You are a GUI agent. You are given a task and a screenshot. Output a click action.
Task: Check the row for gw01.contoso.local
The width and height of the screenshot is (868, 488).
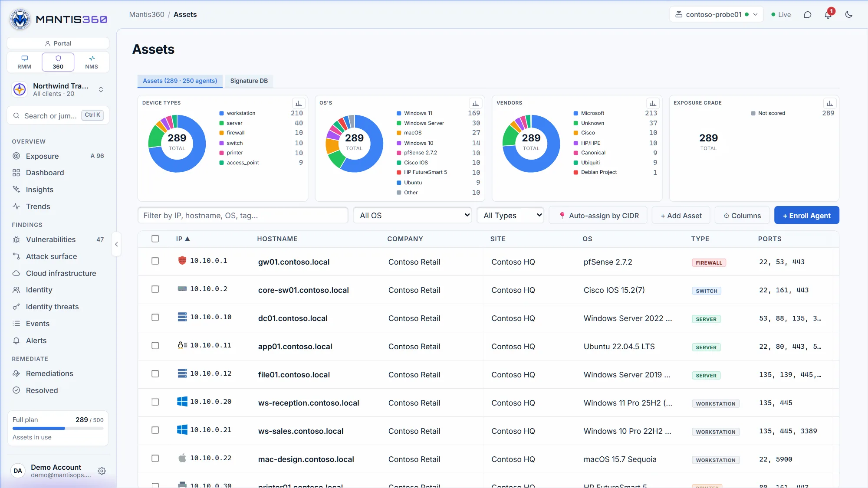coord(155,261)
